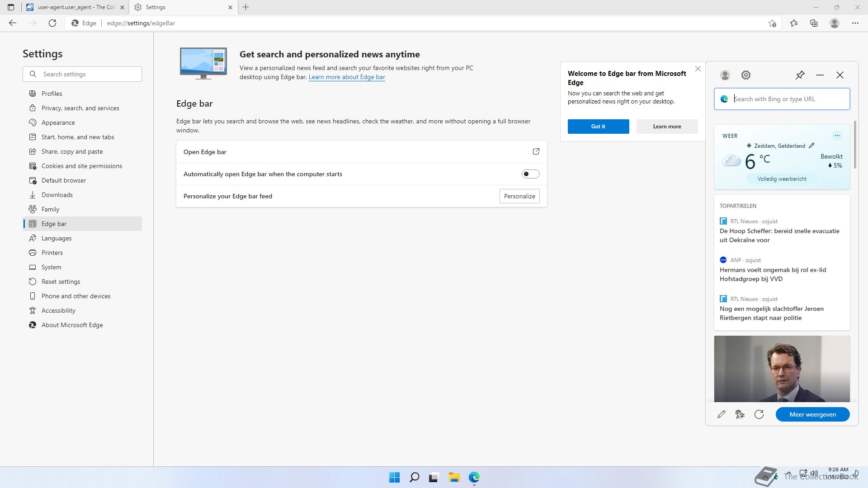This screenshot has height=488, width=868.
Task: Click Microsoft Edge taskbar icon
Action: pyautogui.click(x=474, y=477)
